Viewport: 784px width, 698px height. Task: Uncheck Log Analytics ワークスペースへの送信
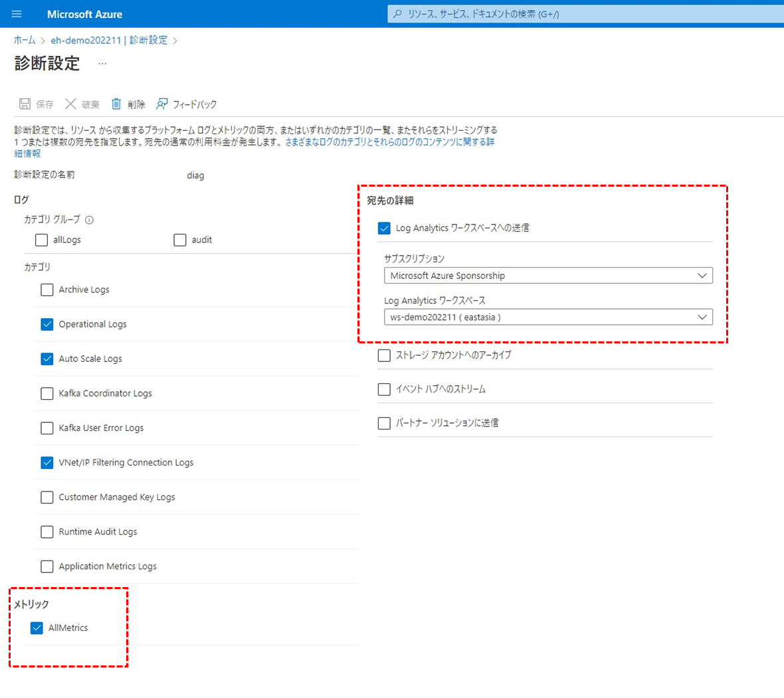pos(384,228)
